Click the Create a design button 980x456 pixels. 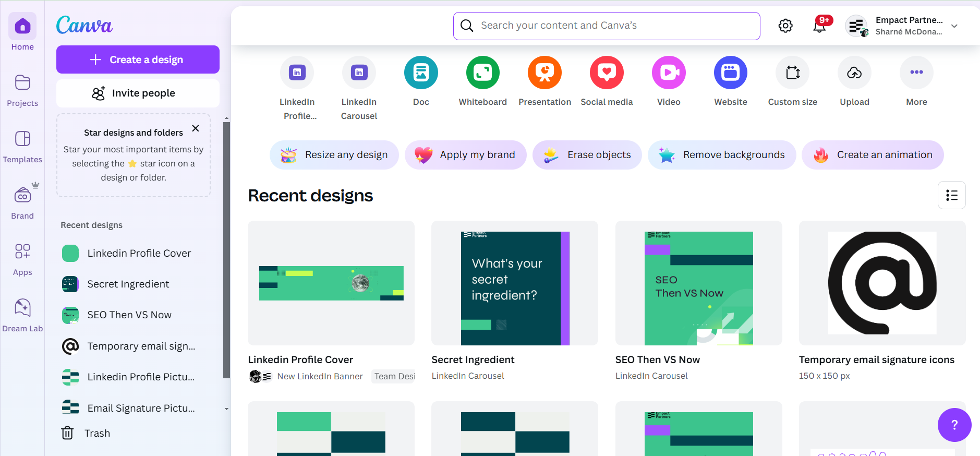pos(138,59)
